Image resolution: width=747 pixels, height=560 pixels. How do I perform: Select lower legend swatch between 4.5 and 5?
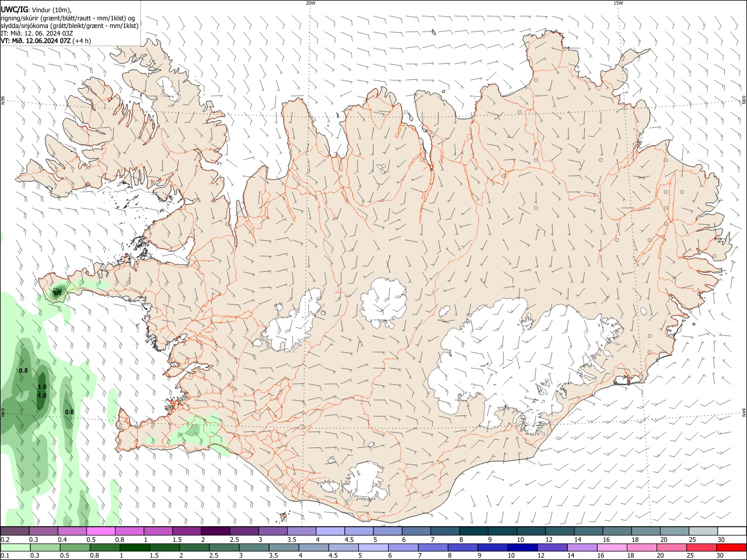(343, 547)
